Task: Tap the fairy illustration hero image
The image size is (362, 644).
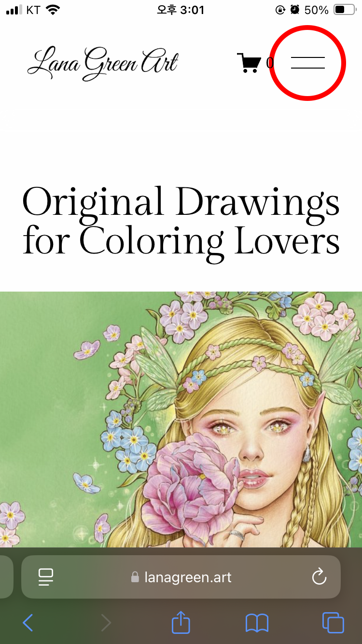Action: tap(181, 419)
